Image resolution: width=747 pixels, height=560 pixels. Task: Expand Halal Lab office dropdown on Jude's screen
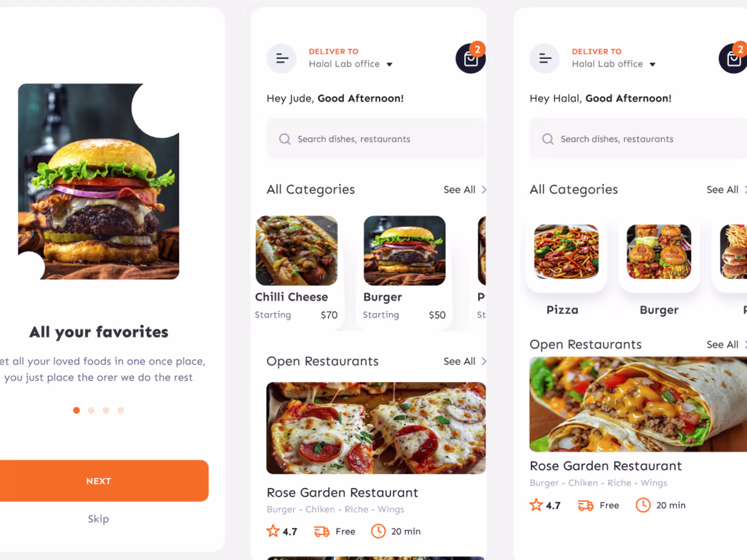[389, 64]
